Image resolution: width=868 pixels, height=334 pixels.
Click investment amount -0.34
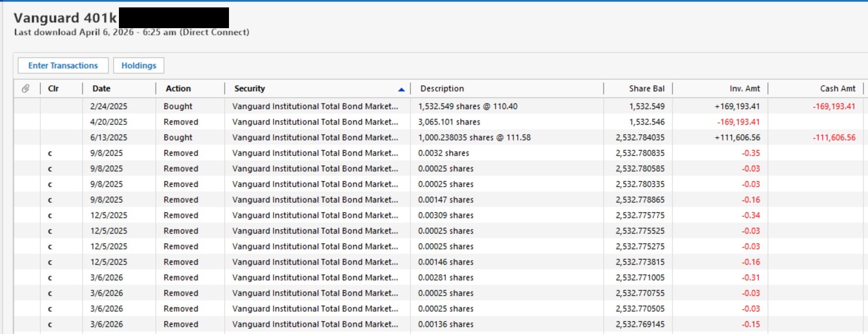point(751,215)
